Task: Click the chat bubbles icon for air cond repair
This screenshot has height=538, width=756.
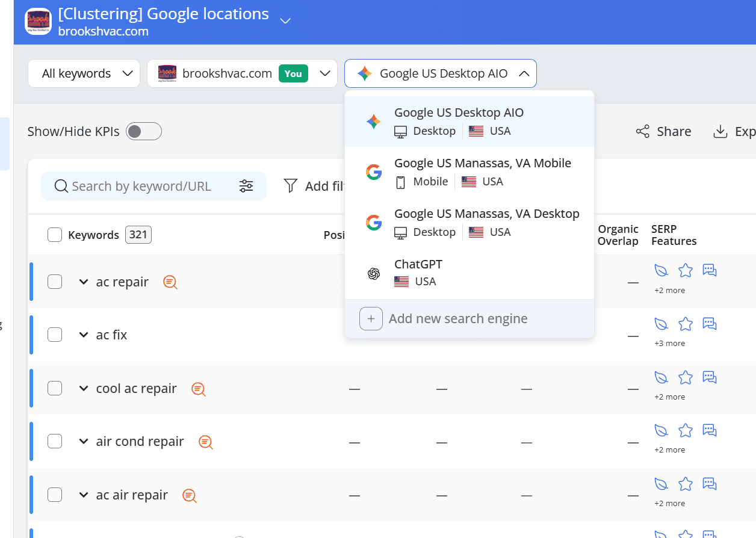Action: (x=710, y=430)
